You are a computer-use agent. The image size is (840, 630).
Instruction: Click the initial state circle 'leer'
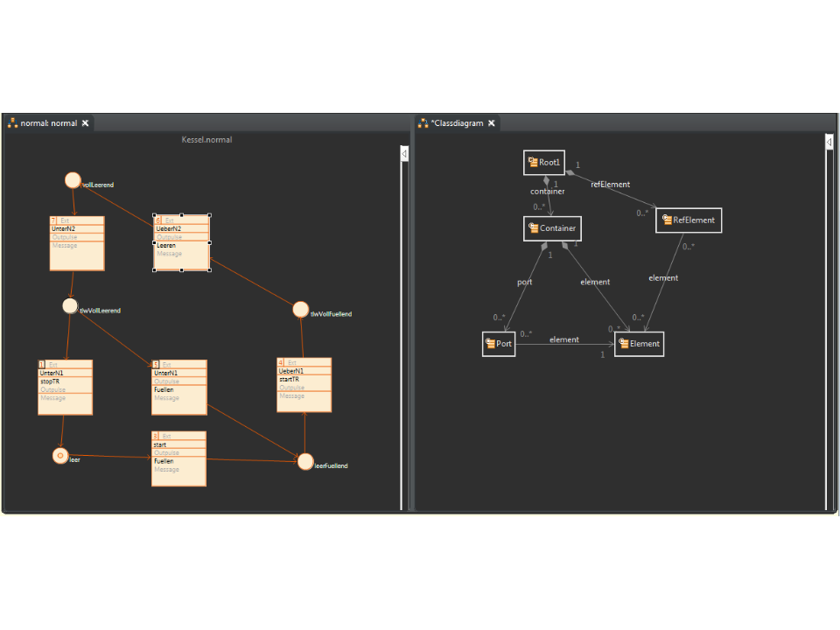(59, 455)
